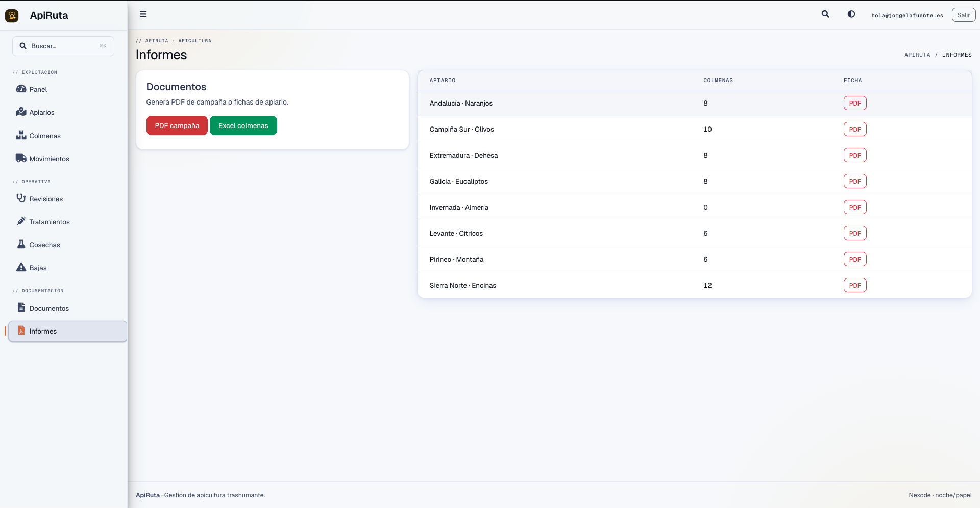Click the COLMENAS column header
Viewport: 980px width, 508px height.
(x=718, y=80)
